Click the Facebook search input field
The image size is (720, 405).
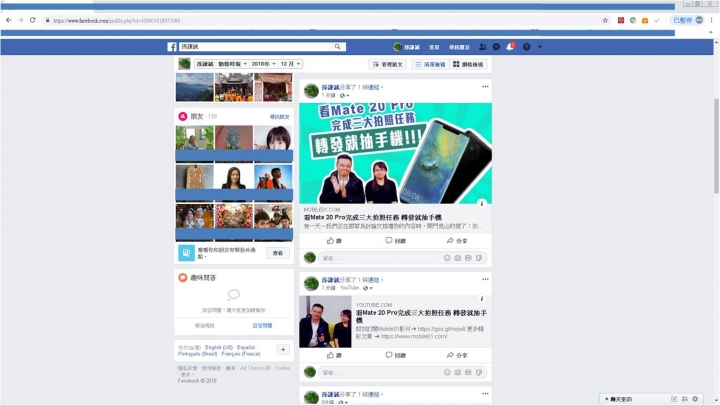point(256,47)
